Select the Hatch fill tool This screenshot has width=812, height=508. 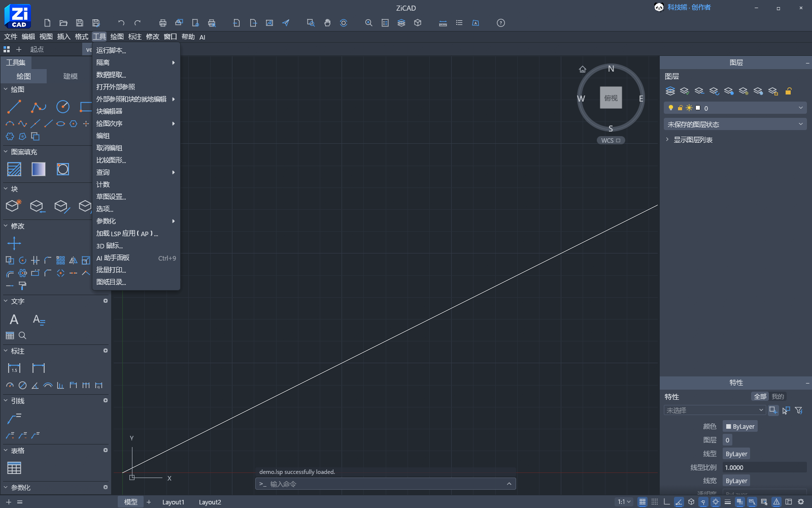[x=14, y=169]
